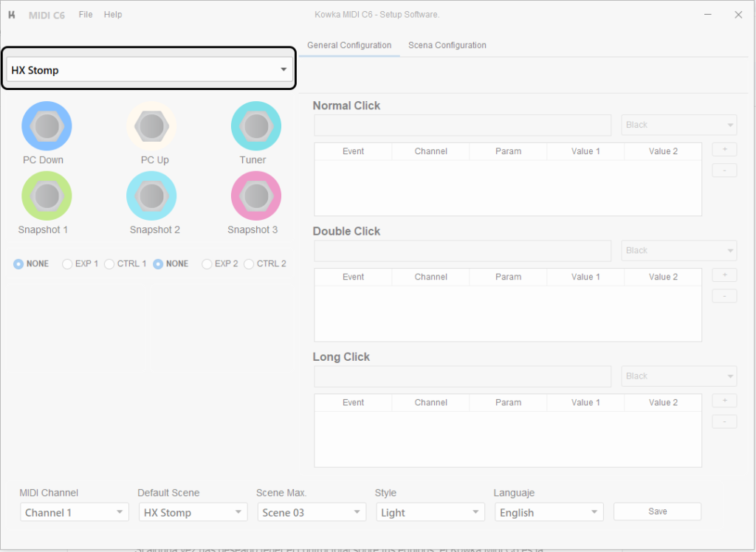Open the Help menu

(113, 15)
